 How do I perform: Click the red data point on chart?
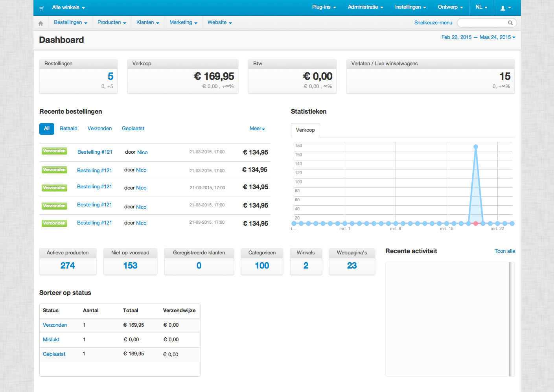coord(476,223)
